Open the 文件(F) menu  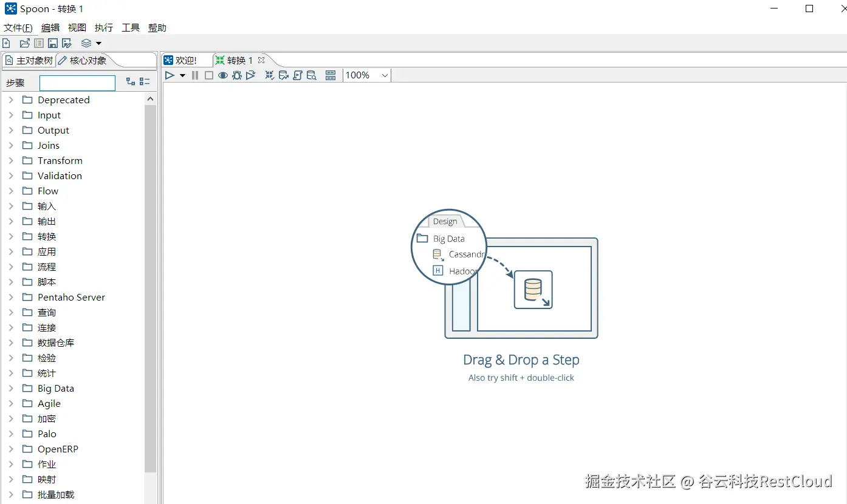click(x=18, y=27)
